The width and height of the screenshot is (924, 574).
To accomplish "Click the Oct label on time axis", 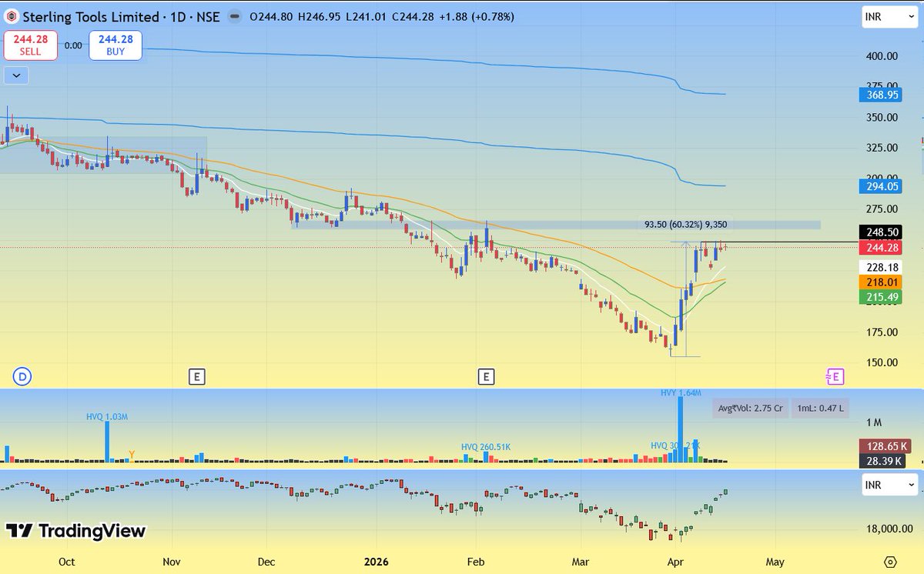I will (x=67, y=562).
